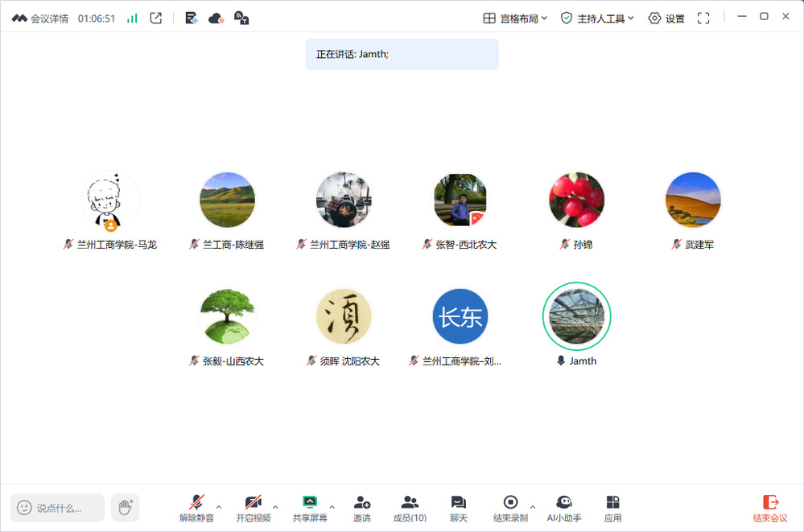Toggle 开启视频 to start camera
Screen dimensions: 804x532
[x=253, y=508]
